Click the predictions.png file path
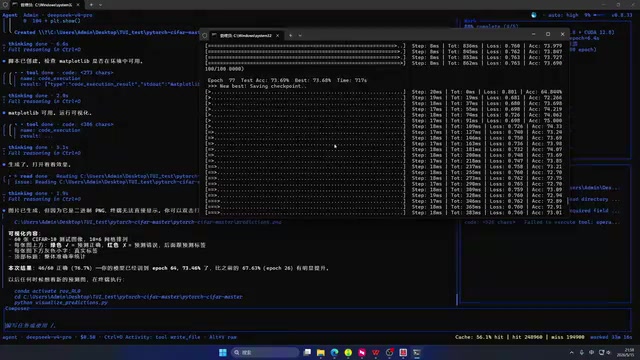The height and width of the screenshot is (360, 640). coord(148,222)
